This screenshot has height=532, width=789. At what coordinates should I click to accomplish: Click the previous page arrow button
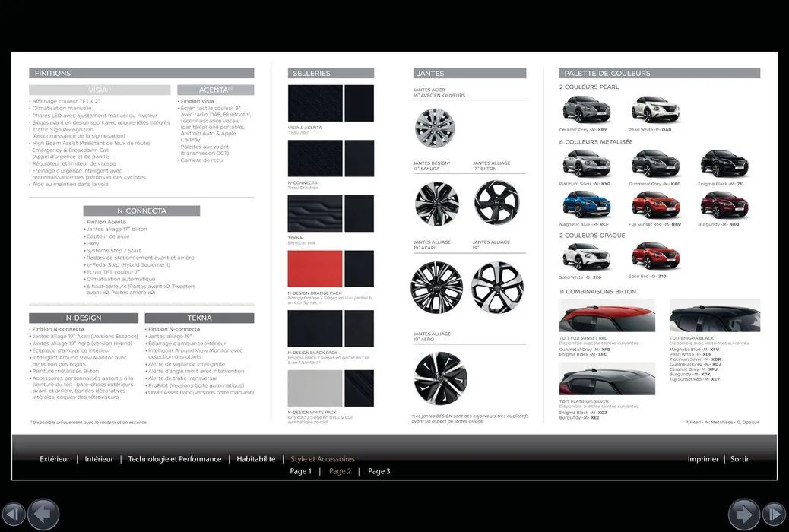coord(43,515)
